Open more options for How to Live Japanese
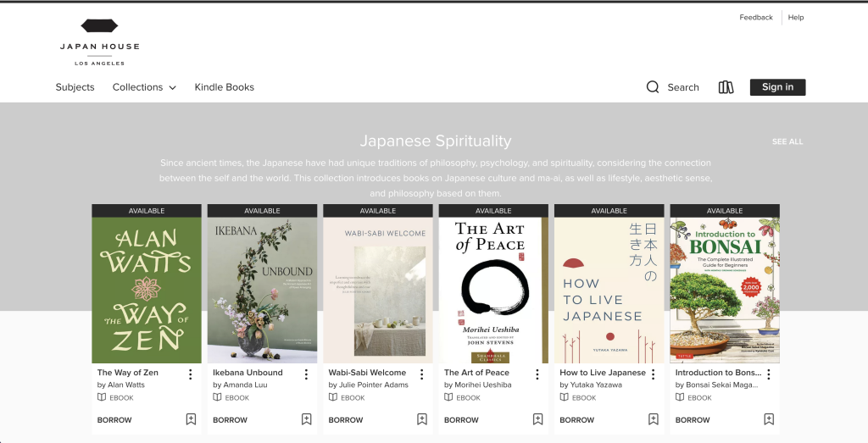868x443 pixels. (x=654, y=374)
